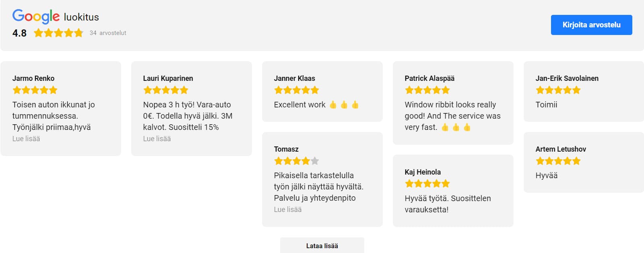Screen dimensions: 644x253
Task: Select the review card by Kaj Heinola
Action: click(453, 191)
